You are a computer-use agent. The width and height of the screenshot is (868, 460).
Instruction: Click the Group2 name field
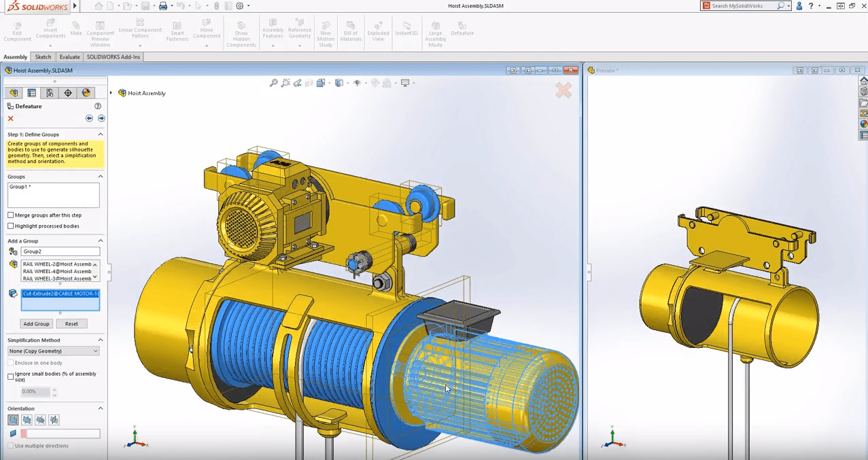[x=60, y=251]
